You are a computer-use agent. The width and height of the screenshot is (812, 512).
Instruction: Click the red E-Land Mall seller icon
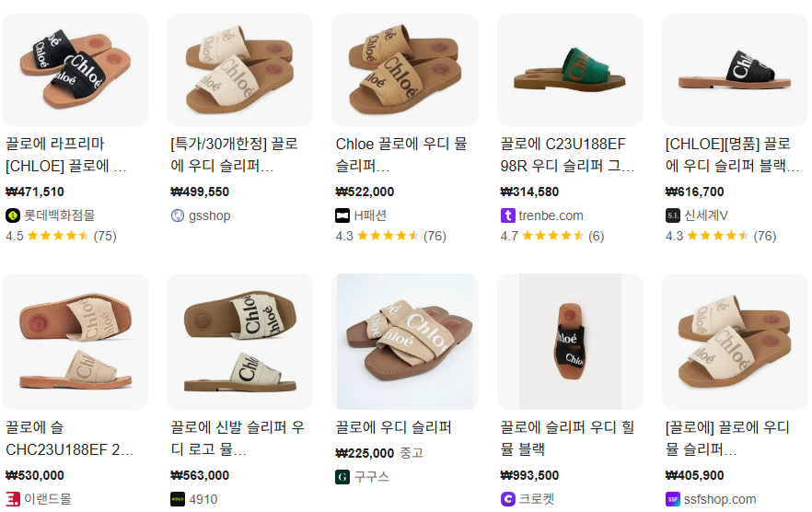(13, 500)
